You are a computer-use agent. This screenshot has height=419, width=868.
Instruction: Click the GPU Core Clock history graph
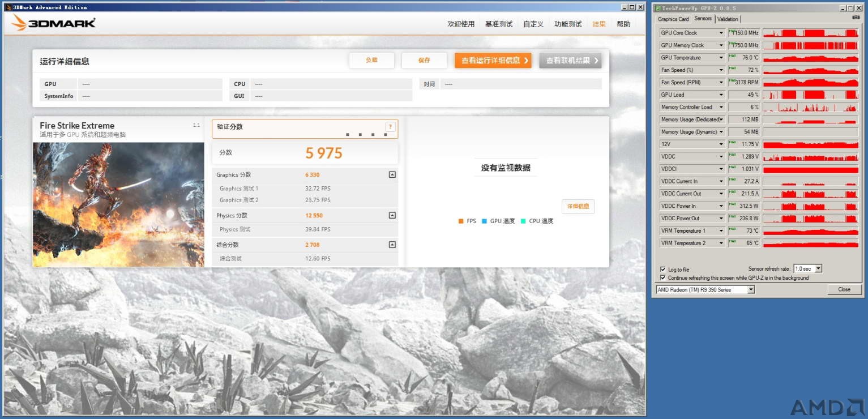pos(811,33)
